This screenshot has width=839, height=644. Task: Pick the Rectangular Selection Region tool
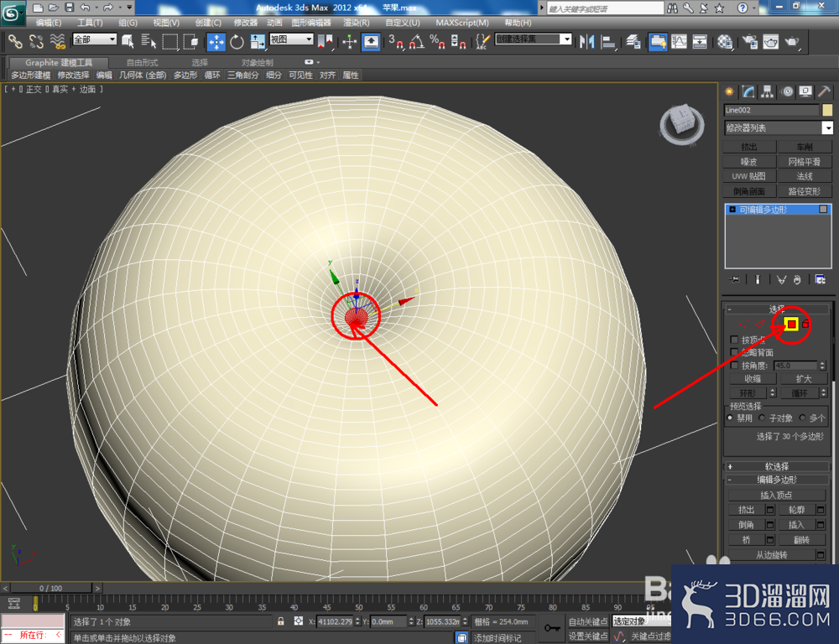(x=169, y=42)
